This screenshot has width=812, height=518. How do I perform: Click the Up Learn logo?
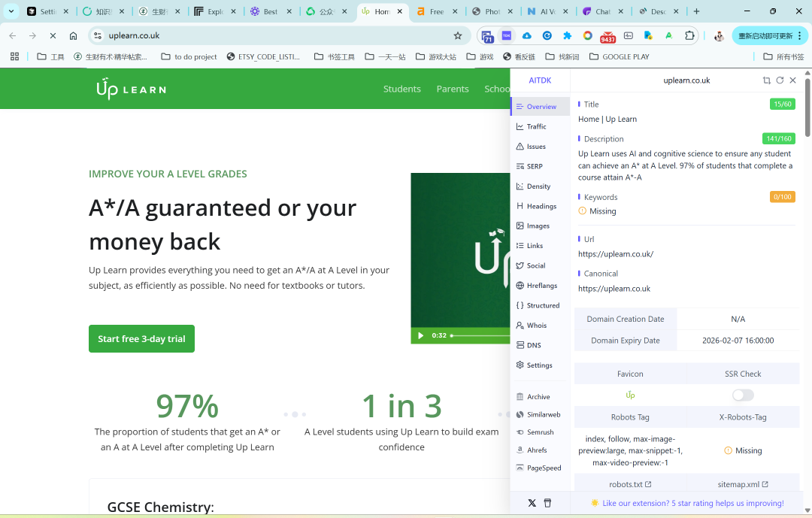131,89
